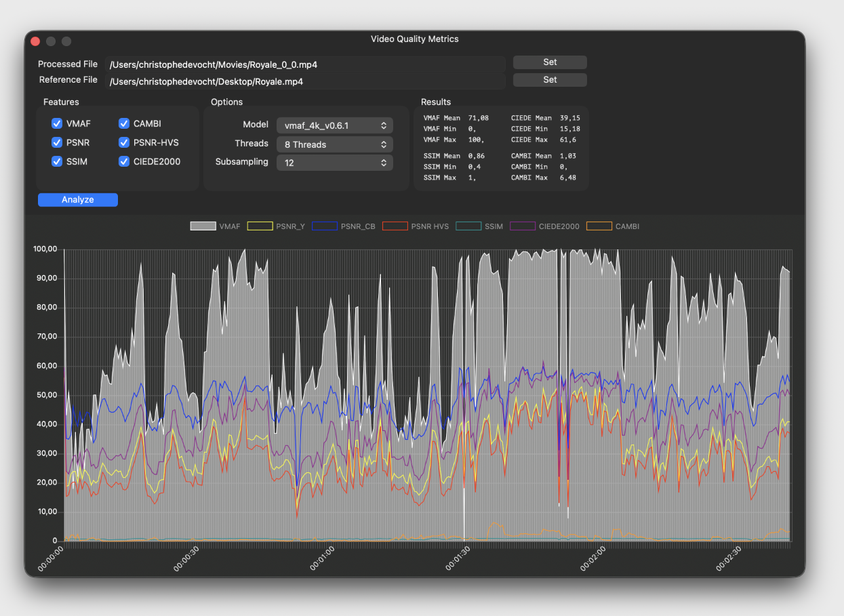
Task: Disable the CAMBI feature checkbox
Action: (124, 123)
